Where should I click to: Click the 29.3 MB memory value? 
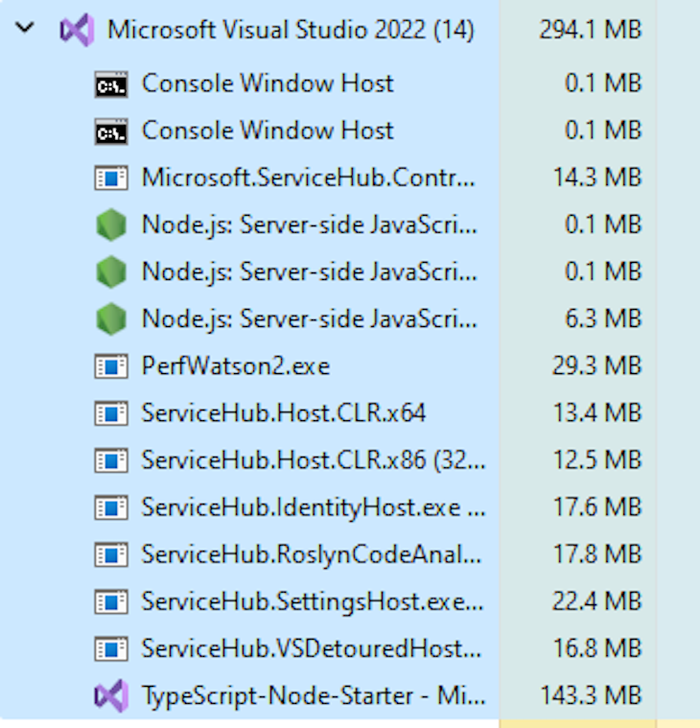coord(597,366)
